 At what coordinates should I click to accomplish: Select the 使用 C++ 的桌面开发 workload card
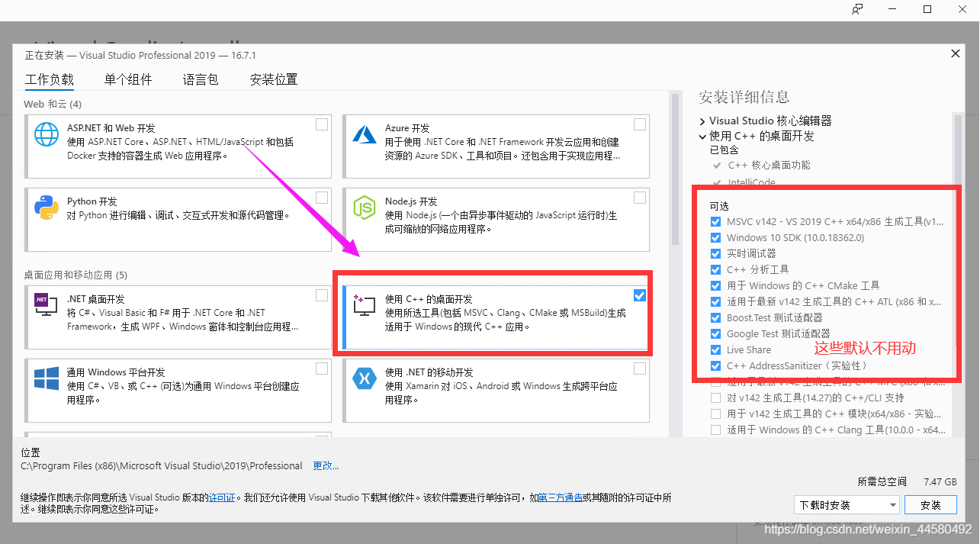tap(496, 317)
